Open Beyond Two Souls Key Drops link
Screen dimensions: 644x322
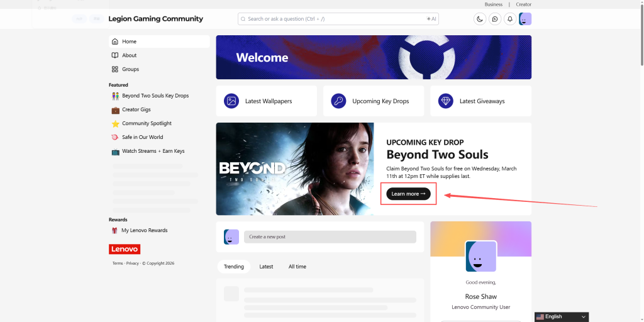[155, 96]
